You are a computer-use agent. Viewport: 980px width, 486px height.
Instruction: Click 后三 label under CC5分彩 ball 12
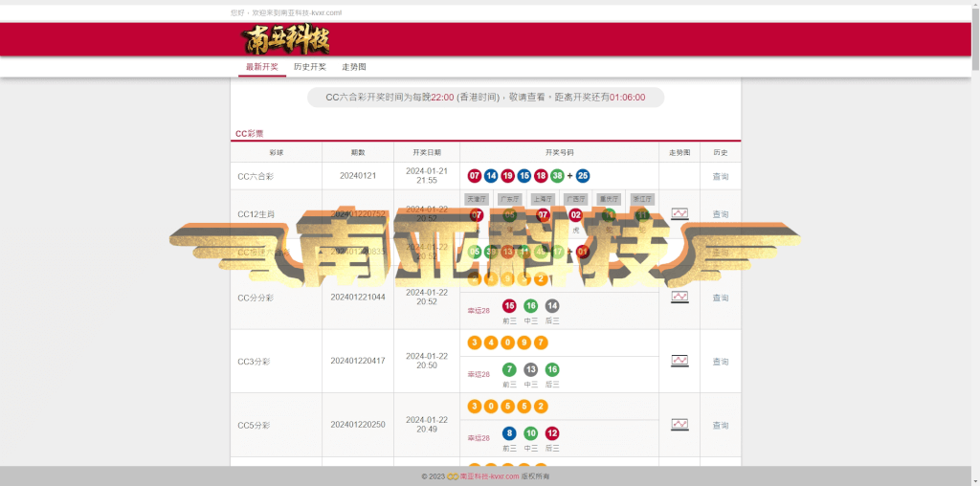coord(552,448)
